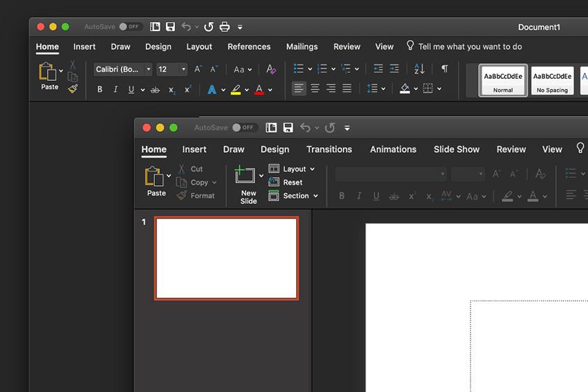Toggle AutoSave switch in PowerPoint window
588x392 pixels.
(x=244, y=128)
